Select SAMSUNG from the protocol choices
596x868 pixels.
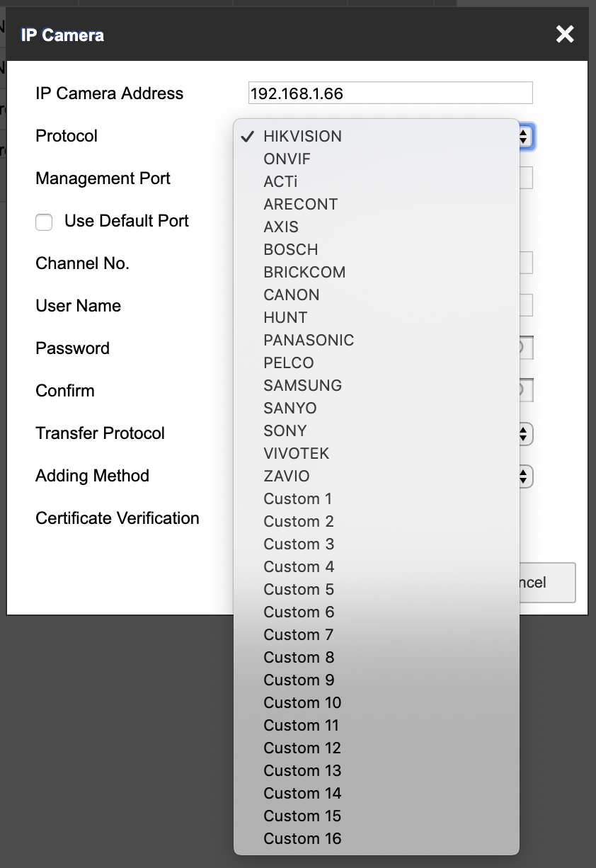click(x=302, y=385)
